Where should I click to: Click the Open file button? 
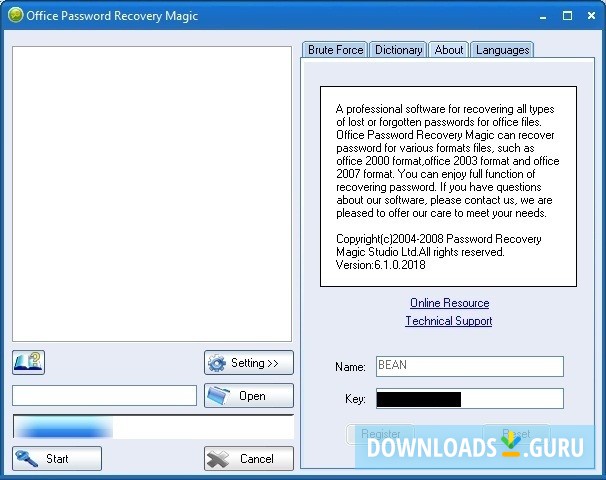click(249, 395)
